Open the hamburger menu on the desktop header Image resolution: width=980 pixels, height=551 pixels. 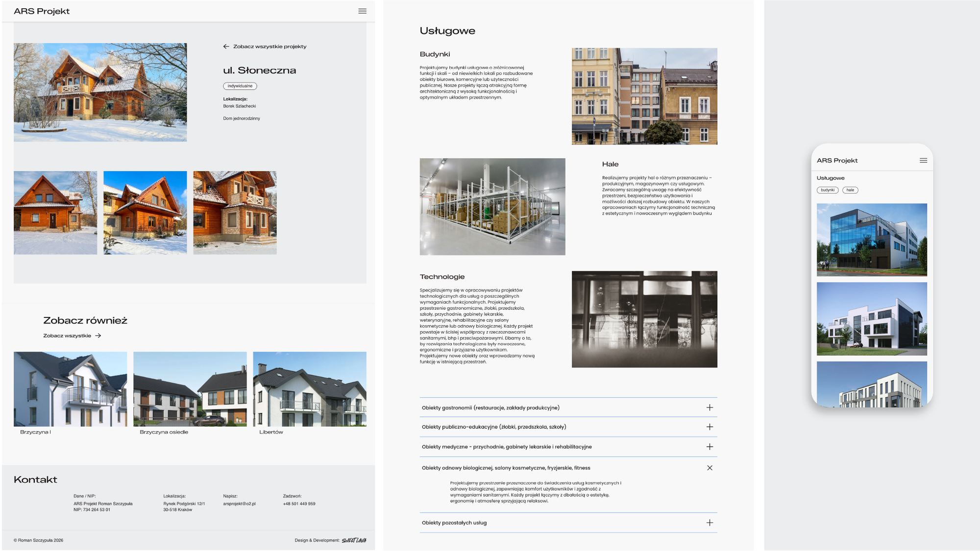coord(362,11)
